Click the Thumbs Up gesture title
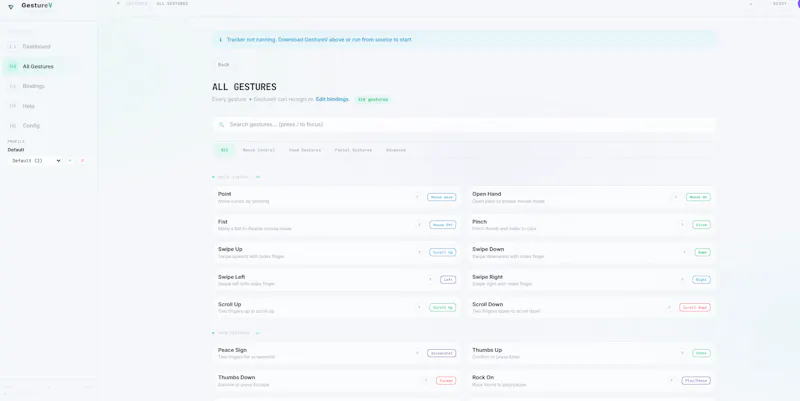 click(x=487, y=350)
